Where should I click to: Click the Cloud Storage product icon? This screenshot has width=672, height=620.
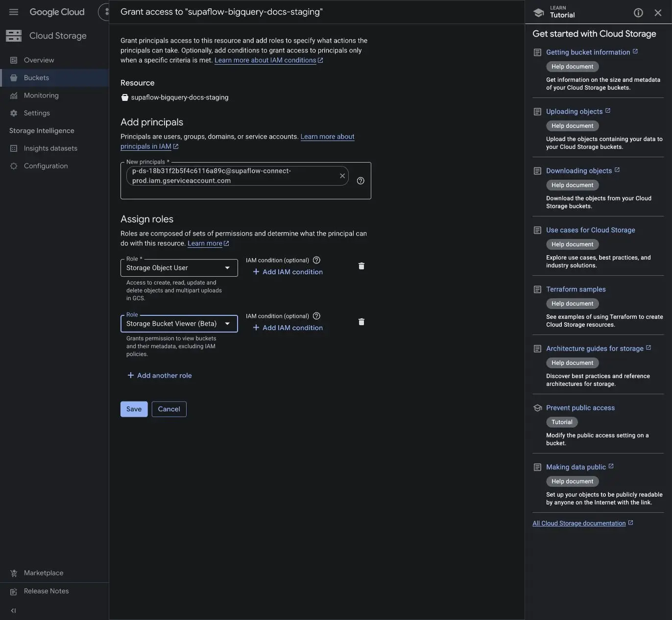pos(14,35)
